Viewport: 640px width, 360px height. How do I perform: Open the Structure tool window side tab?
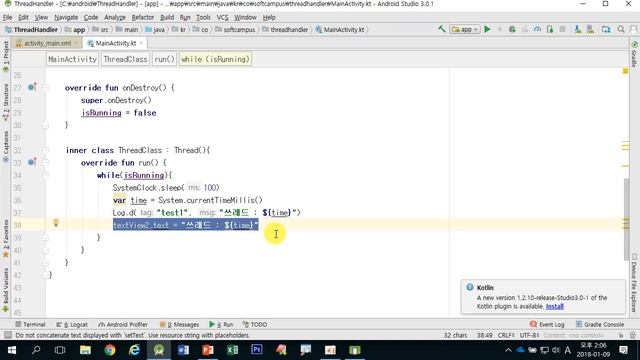(x=5, y=102)
